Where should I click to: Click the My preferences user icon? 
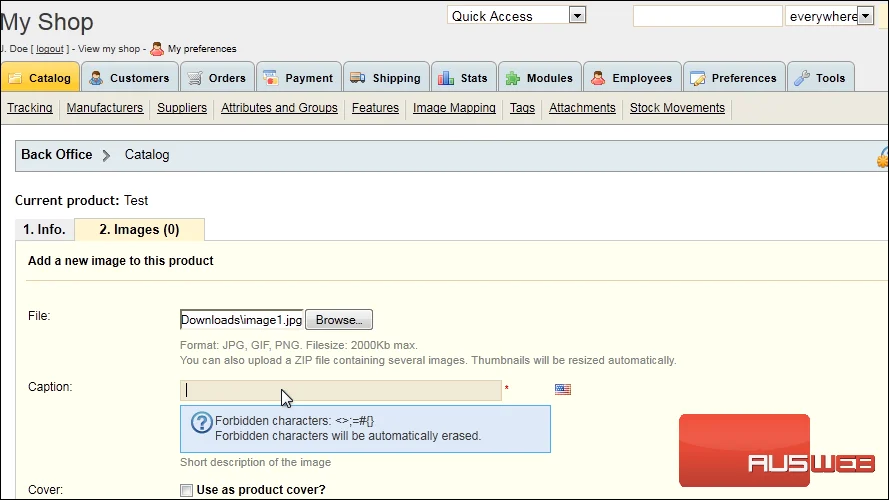point(157,49)
